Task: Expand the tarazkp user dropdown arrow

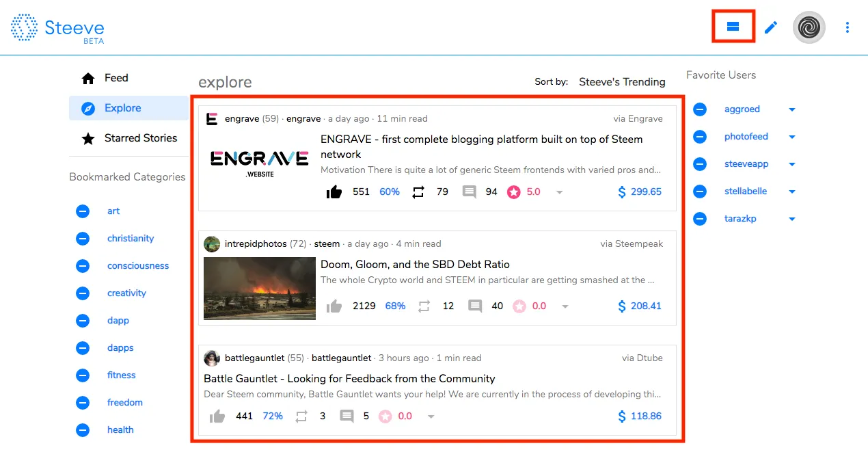Action: pyautogui.click(x=792, y=219)
